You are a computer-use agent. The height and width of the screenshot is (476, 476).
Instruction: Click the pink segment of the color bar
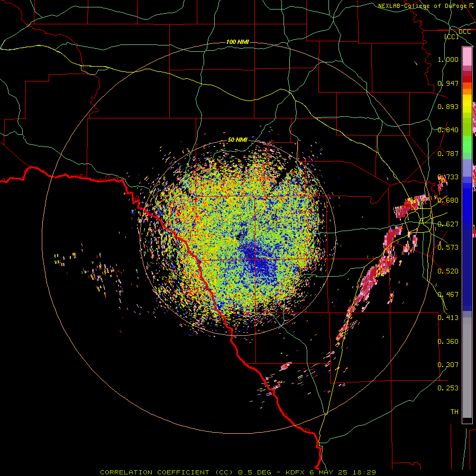coord(467,57)
